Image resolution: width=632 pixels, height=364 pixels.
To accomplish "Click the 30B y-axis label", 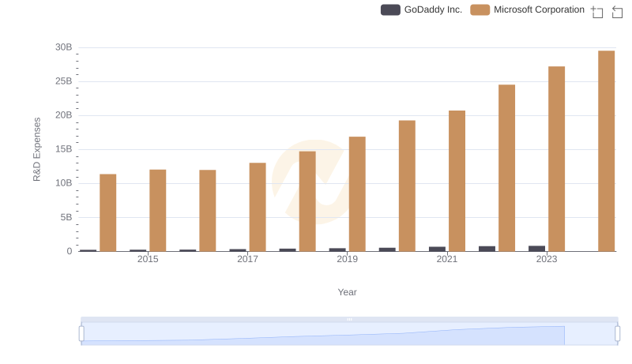I will tap(64, 47).
